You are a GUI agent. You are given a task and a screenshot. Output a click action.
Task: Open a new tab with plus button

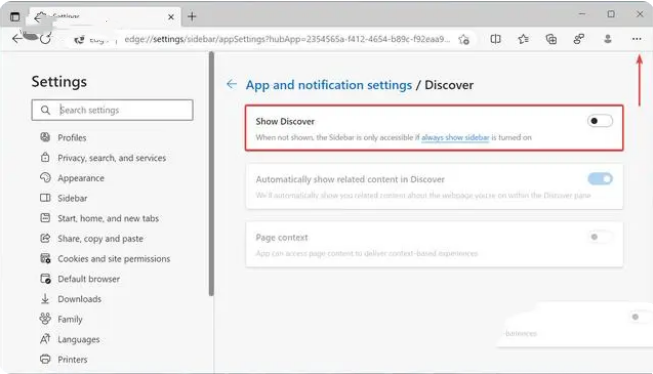[x=192, y=17]
